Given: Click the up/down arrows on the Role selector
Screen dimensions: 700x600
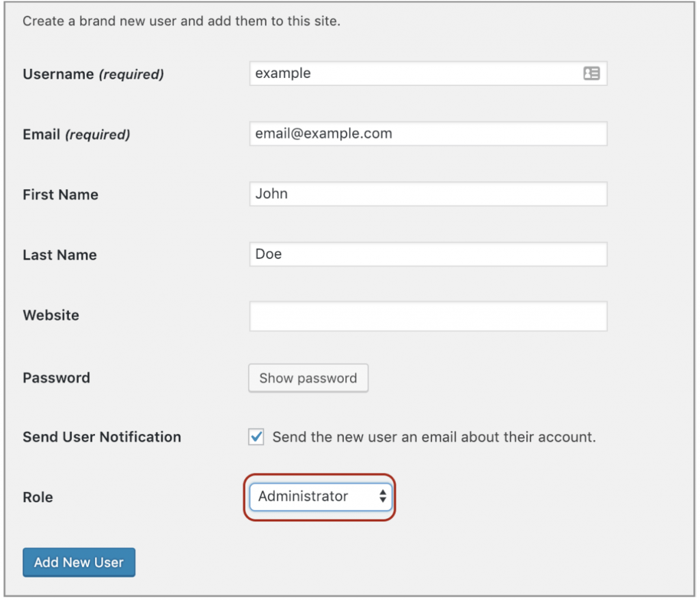Looking at the screenshot, I should click(x=381, y=497).
